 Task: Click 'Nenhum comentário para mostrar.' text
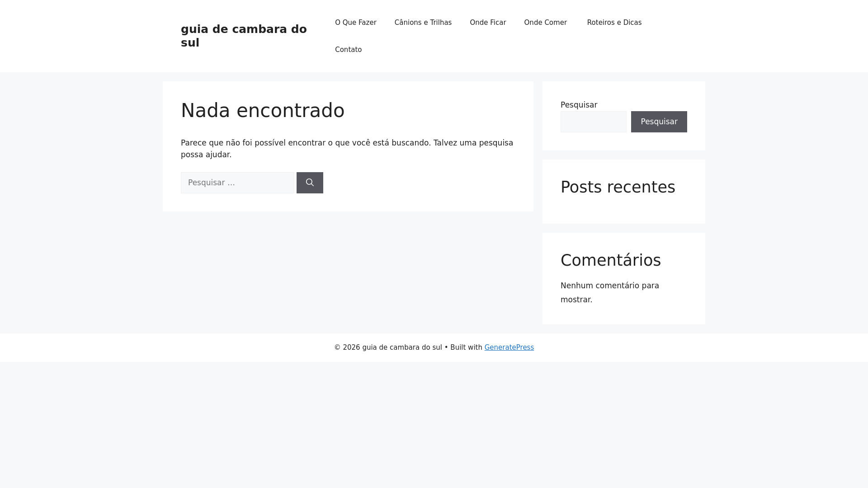coord(609,292)
